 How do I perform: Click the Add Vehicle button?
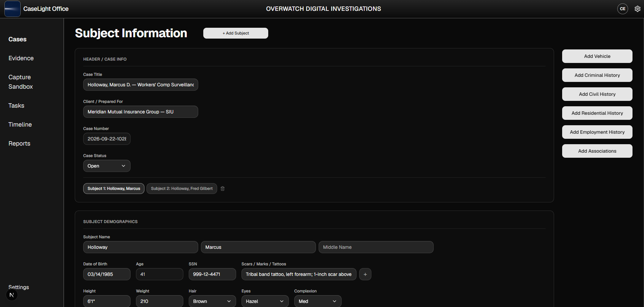click(597, 56)
